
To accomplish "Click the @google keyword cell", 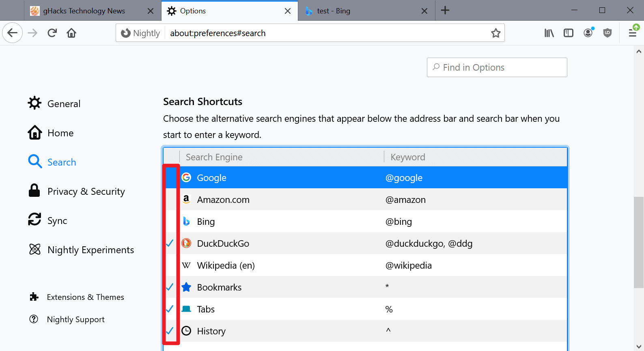I will tap(404, 178).
